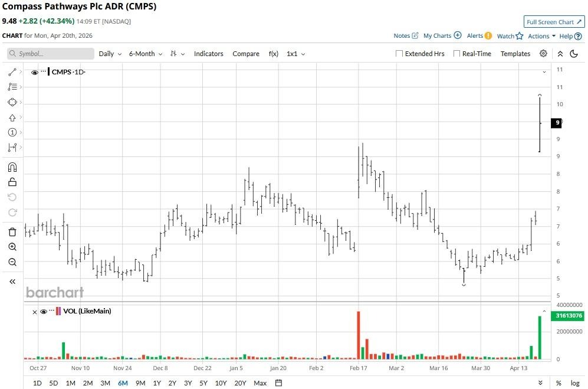Remove the VOL (LikeMain) indicator
Viewport: 588px width, 389px height.
pos(35,312)
